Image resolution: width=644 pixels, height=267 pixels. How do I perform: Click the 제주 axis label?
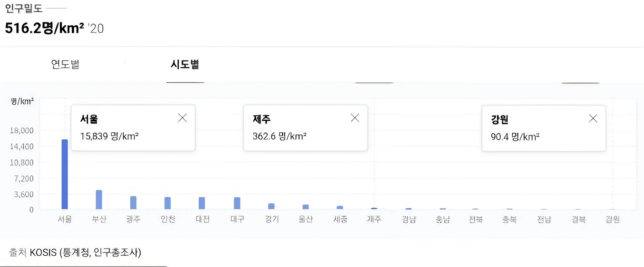tap(374, 220)
